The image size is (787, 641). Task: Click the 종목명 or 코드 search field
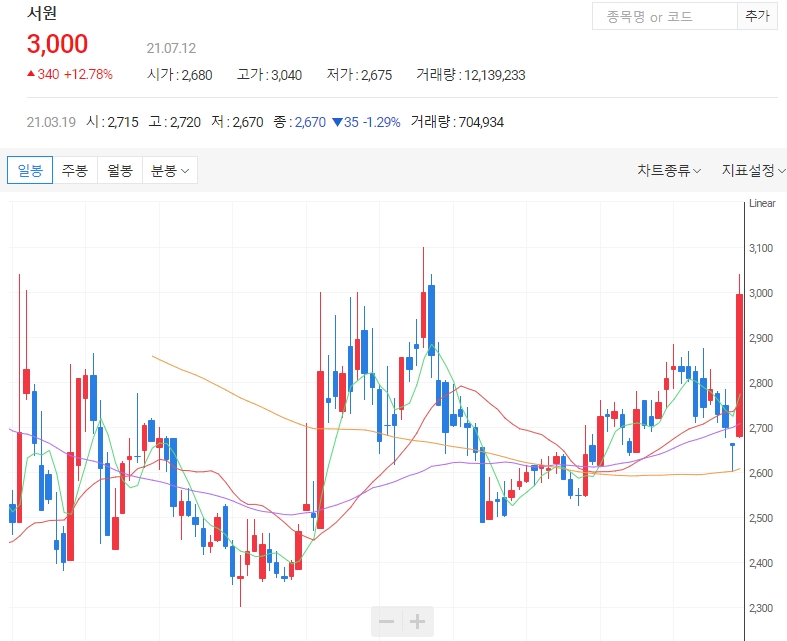(665, 17)
